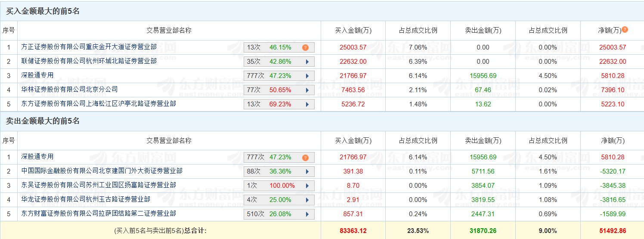The image size is (644, 239).
Task: Open 中国国际金融北京建国门外大街营业部 link
Action: click(102, 171)
